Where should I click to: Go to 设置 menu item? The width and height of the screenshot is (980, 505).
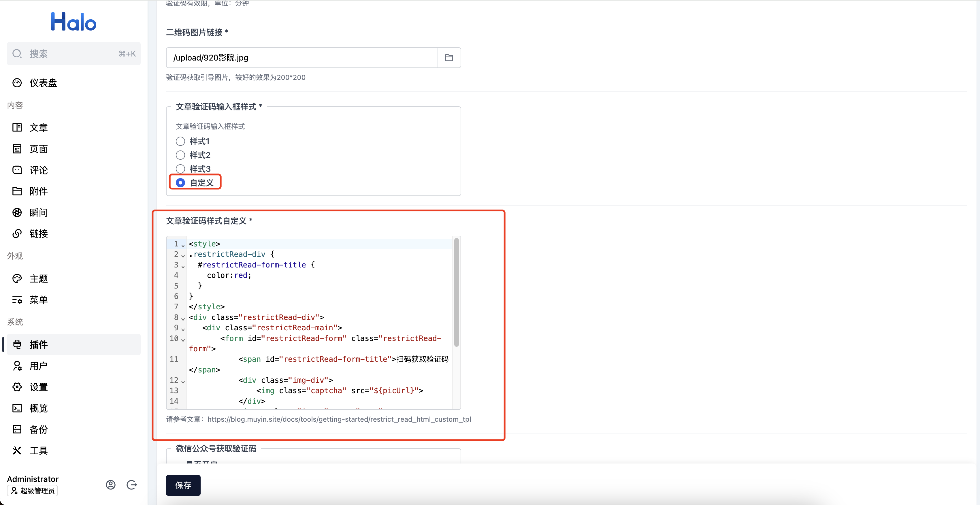[x=73, y=387]
